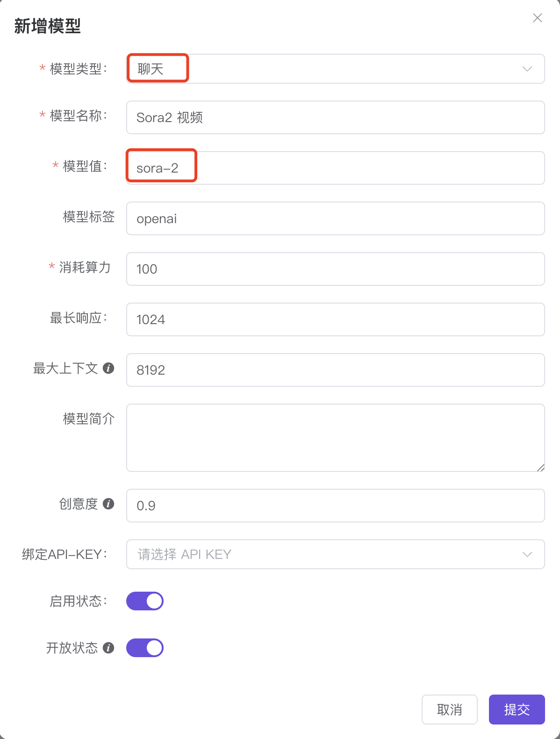560x739 pixels.
Task: Submit form with 提交 button
Action: (x=517, y=710)
